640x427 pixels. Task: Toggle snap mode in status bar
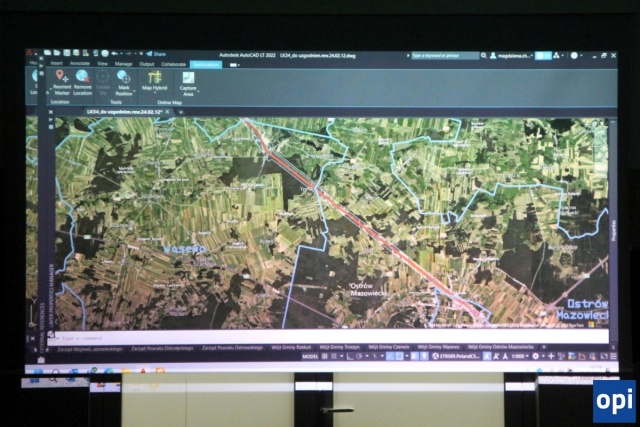point(334,355)
